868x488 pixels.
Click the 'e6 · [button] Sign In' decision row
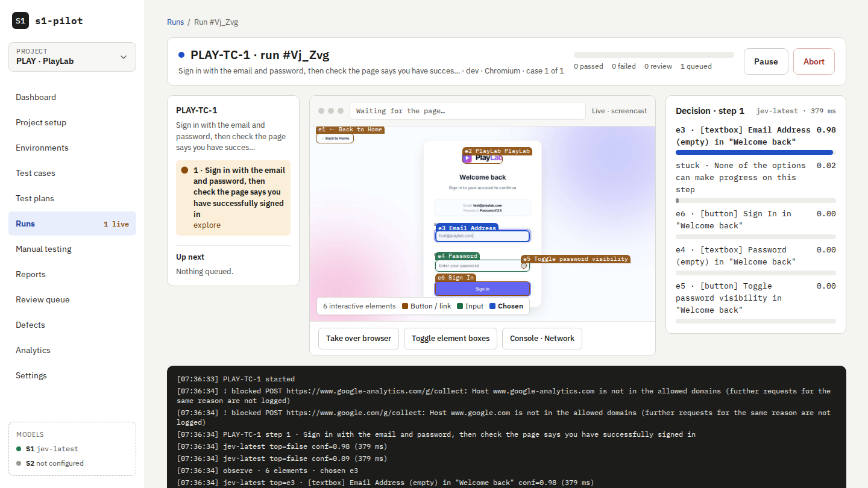(756, 224)
